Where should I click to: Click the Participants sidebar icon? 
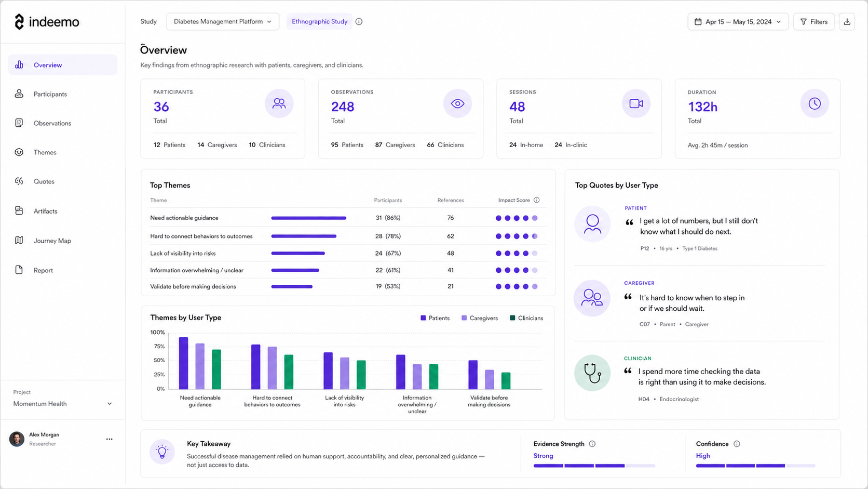pyautogui.click(x=19, y=94)
